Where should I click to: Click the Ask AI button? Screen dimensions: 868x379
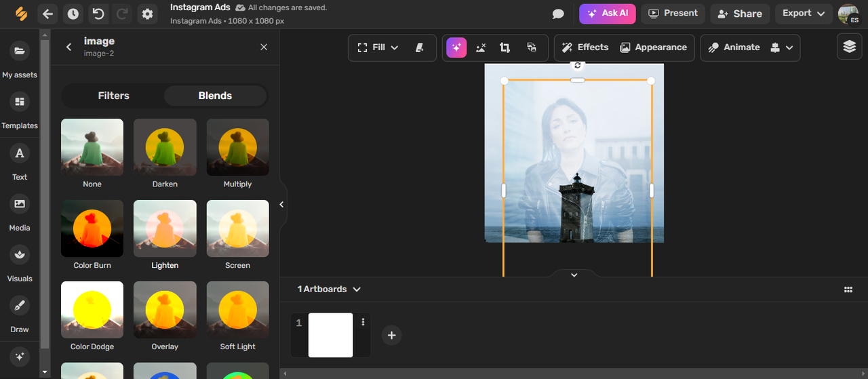pos(608,14)
